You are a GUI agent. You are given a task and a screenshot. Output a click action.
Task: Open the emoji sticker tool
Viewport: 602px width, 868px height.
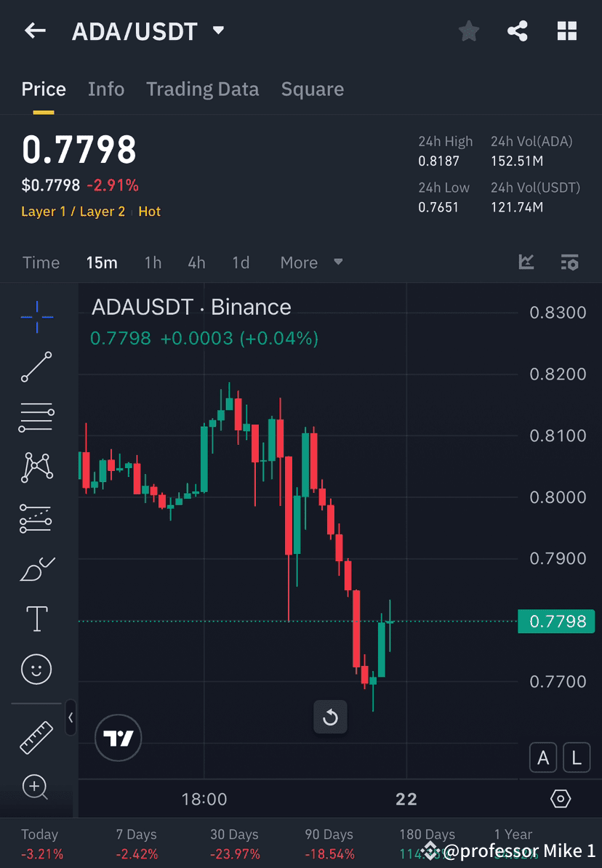[x=36, y=669]
